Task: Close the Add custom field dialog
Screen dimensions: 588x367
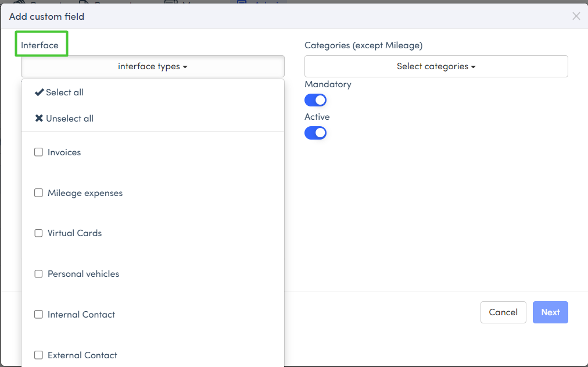Action: pyautogui.click(x=576, y=16)
